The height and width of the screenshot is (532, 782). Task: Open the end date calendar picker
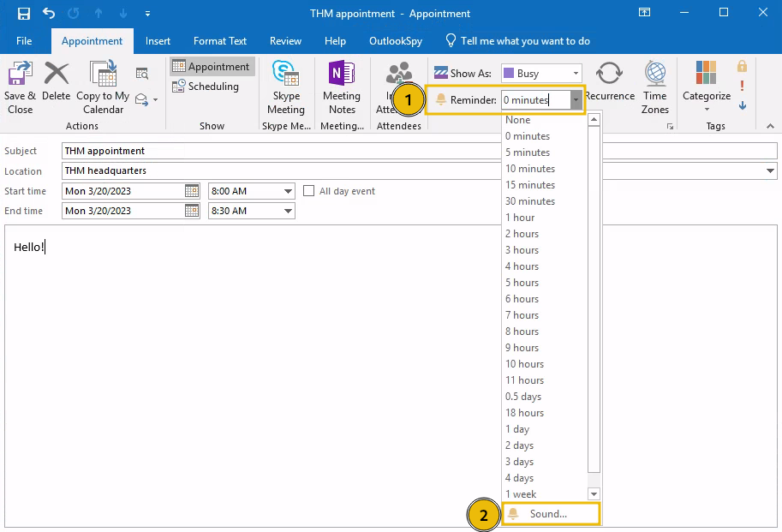[192, 211]
